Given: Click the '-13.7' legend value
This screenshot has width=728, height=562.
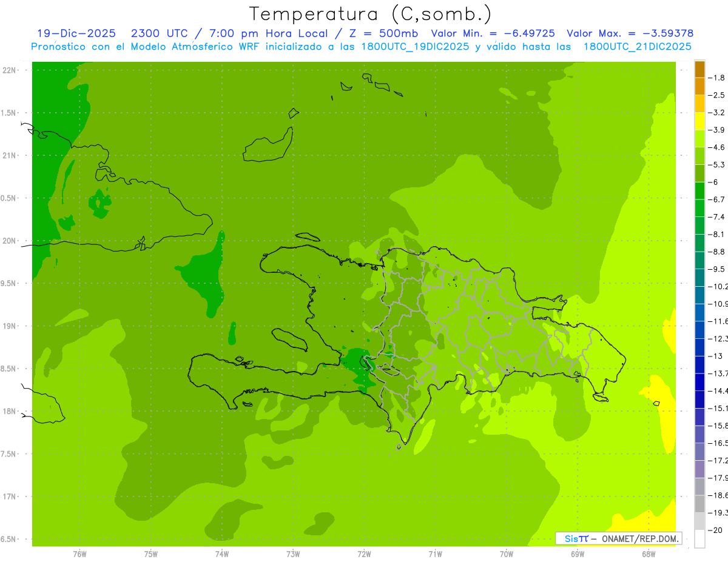Looking at the screenshot, I should click(718, 373).
